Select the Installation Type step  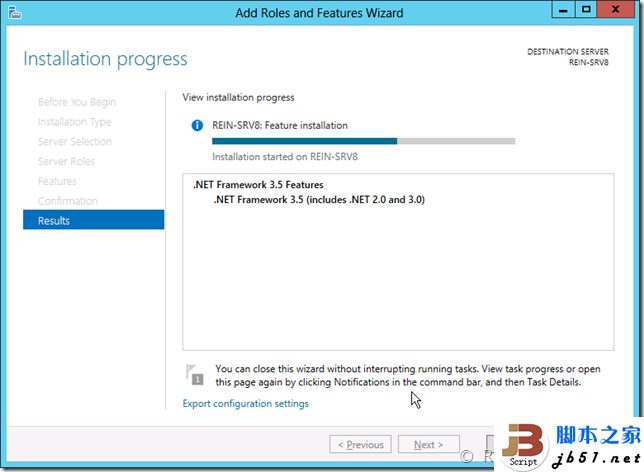pyautogui.click(x=74, y=122)
